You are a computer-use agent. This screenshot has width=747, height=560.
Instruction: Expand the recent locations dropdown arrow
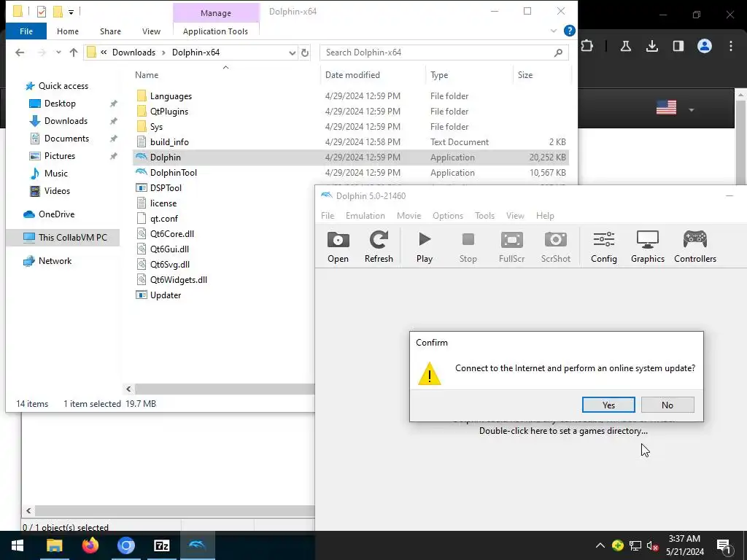[58, 52]
